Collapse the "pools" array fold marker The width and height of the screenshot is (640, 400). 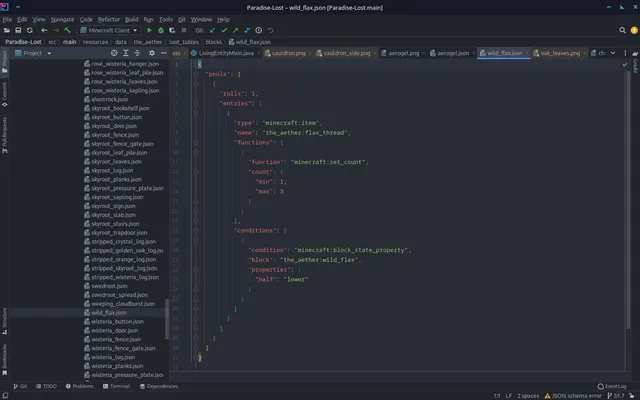pos(196,74)
